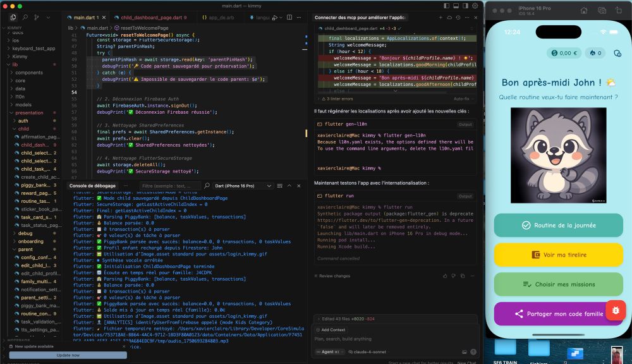Screen dimensions: 632x364
Task: Expand more activity bar views chevron
Action: click(49, 17)
